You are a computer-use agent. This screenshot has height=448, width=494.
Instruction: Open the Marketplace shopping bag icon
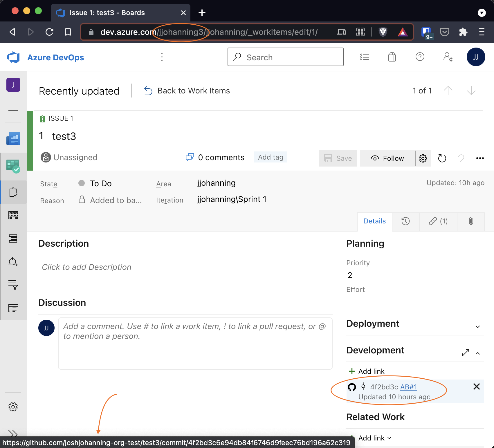[x=392, y=57]
